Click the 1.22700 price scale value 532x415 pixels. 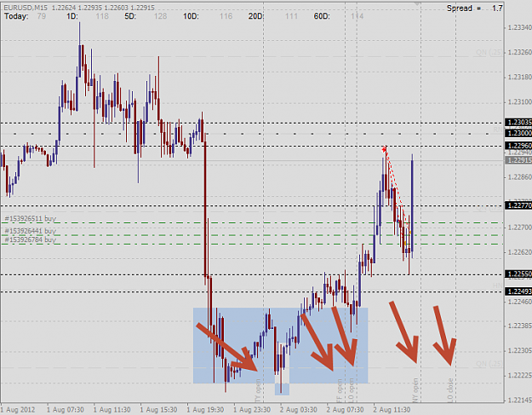pyautogui.click(x=519, y=228)
